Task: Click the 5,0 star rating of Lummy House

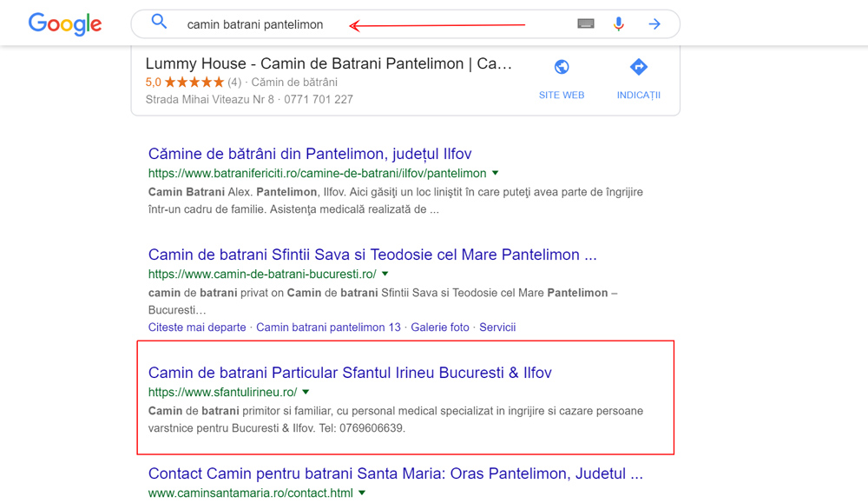Action: (184, 82)
